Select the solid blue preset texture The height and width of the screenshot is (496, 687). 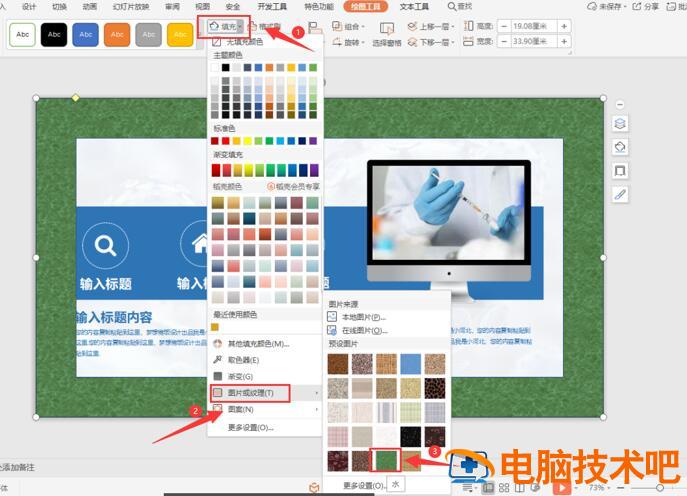point(411,364)
